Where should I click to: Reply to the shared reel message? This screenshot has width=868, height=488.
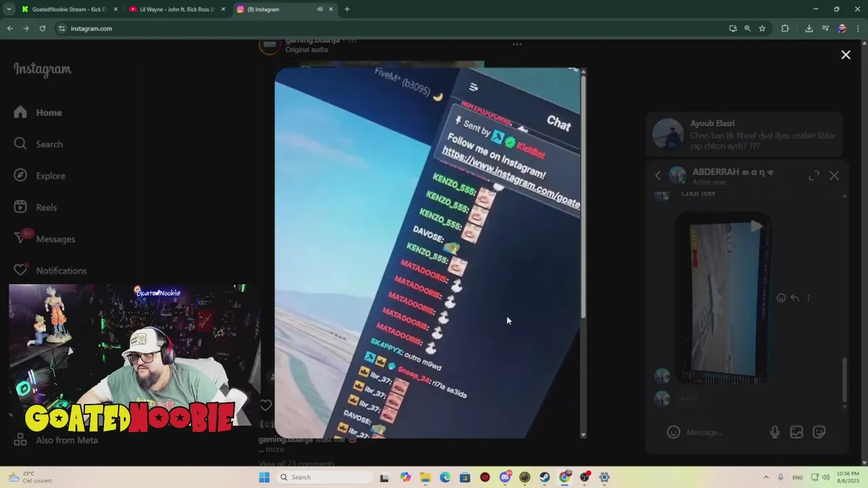pos(795,298)
